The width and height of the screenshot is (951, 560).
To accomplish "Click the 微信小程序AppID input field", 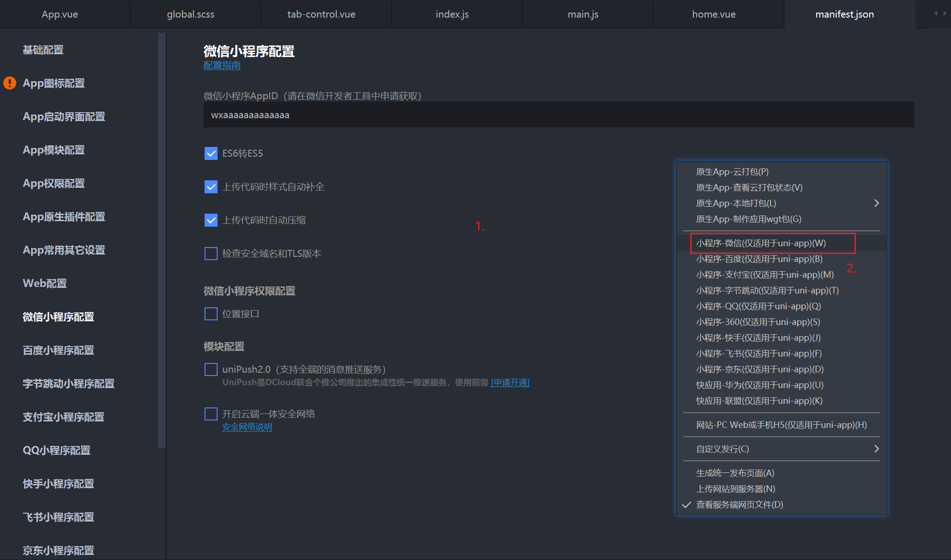I will 559,115.
